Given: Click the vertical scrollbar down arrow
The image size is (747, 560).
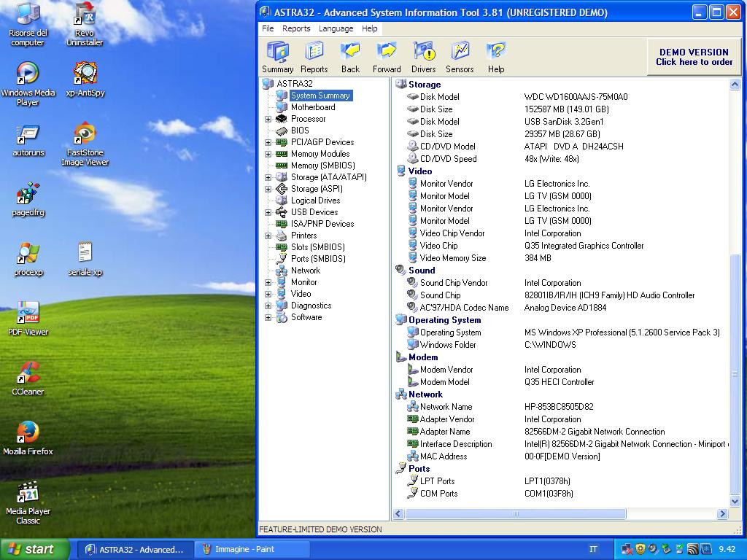Looking at the screenshot, I should pyautogui.click(x=735, y=501).
